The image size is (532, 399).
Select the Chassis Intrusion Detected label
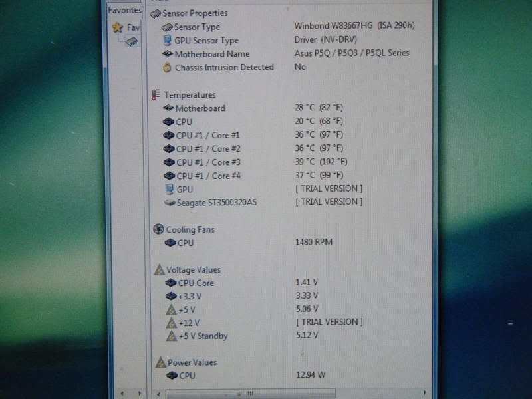tap(224, 68)
